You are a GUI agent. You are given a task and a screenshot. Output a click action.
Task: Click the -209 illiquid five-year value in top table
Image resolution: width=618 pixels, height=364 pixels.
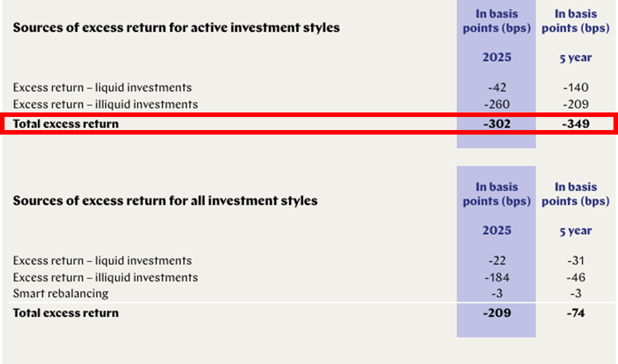point(575,104)
